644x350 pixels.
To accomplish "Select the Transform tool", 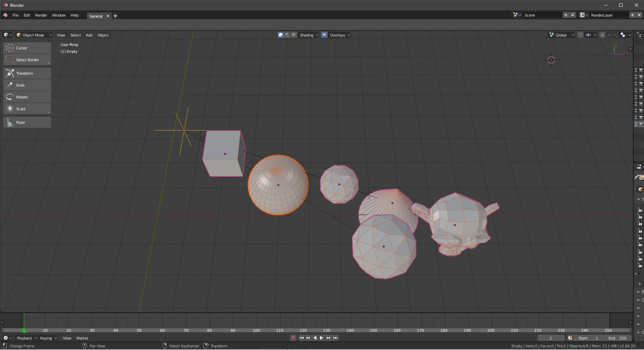I will click(27, 73).
